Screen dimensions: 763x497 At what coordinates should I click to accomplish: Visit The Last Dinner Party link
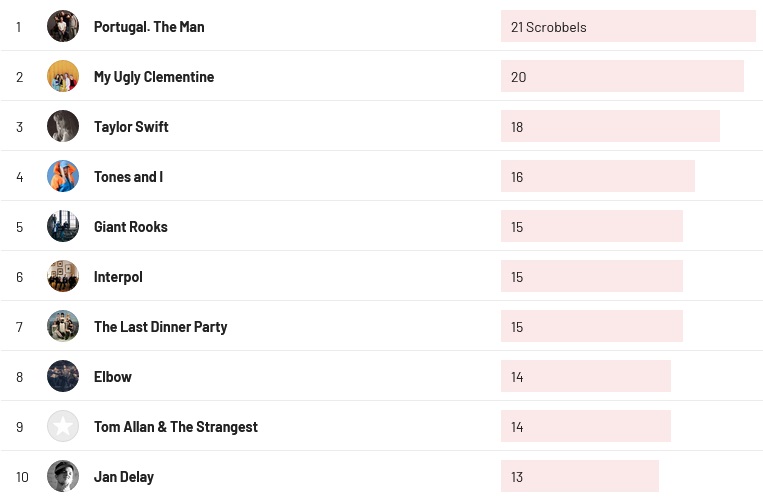pos(160,327)
